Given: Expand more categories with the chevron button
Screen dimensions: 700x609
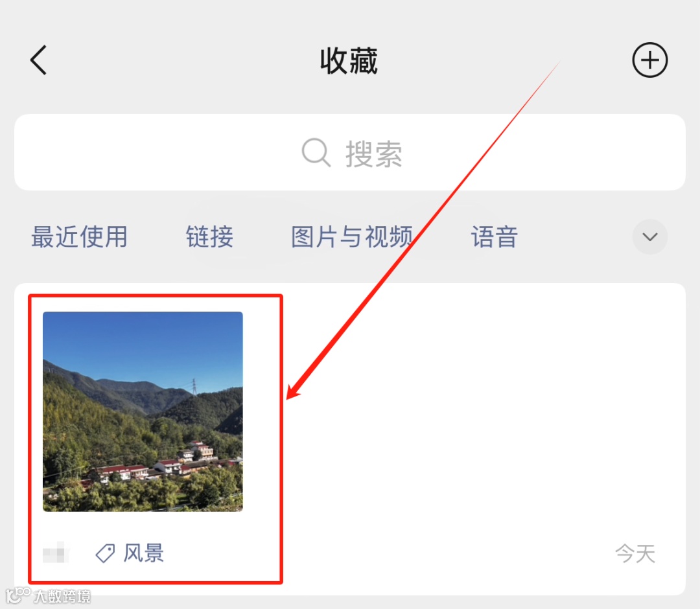Looking at the screenshot, I should (649, 237).
